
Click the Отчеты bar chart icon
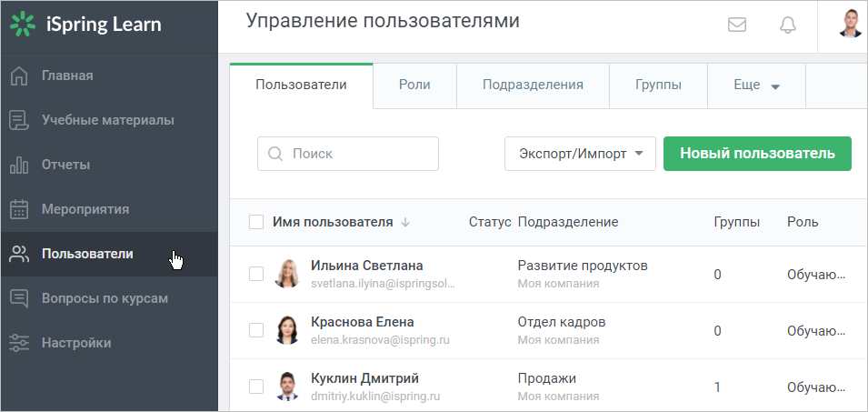pyautogui.click(x=19, y=165)
